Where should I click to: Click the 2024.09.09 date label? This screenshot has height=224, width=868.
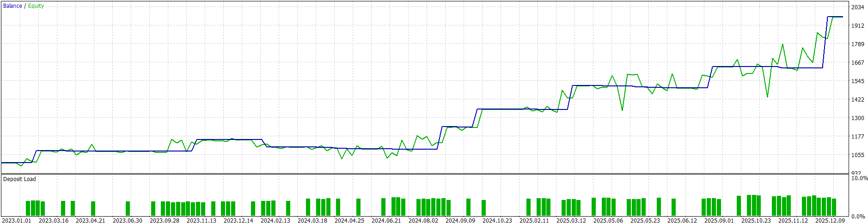click(x=460, y=221)
